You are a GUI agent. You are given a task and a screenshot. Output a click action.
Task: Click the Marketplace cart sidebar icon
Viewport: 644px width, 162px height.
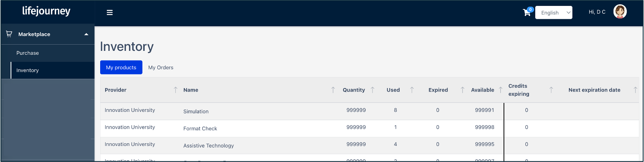coord(9,34)
